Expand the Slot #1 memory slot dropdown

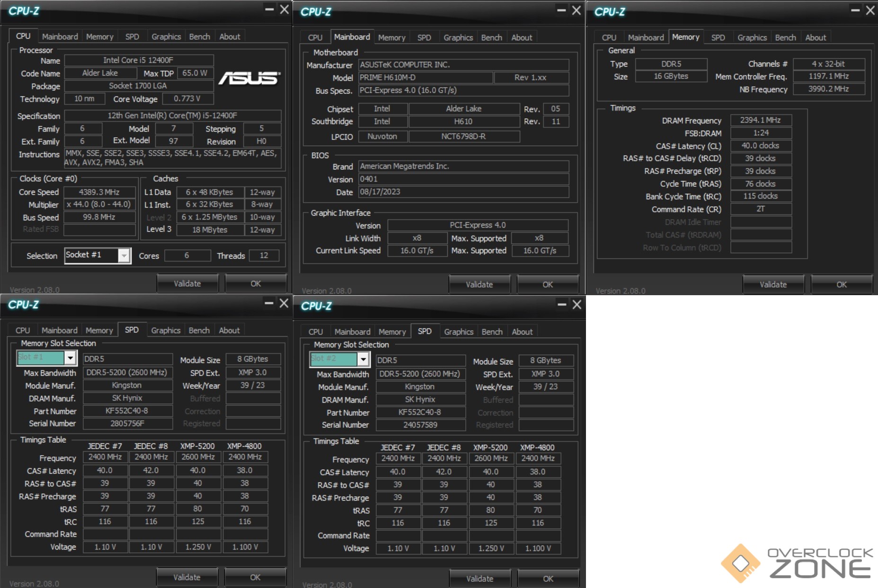click(x=70, y=358)
